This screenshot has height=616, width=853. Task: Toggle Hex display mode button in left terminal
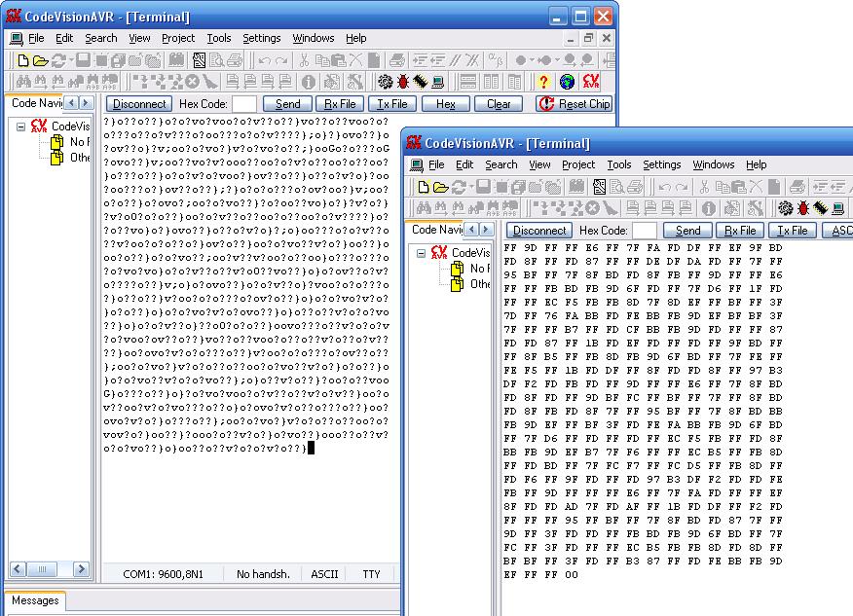446,104
